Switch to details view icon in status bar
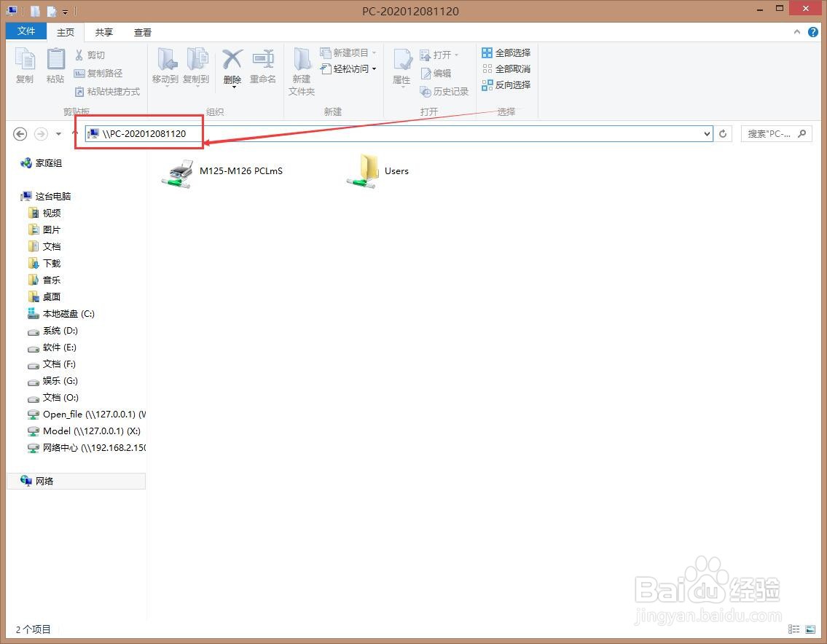Image resolution: width=827 pixels, height=644 pixels. click(x=793, y=629)
